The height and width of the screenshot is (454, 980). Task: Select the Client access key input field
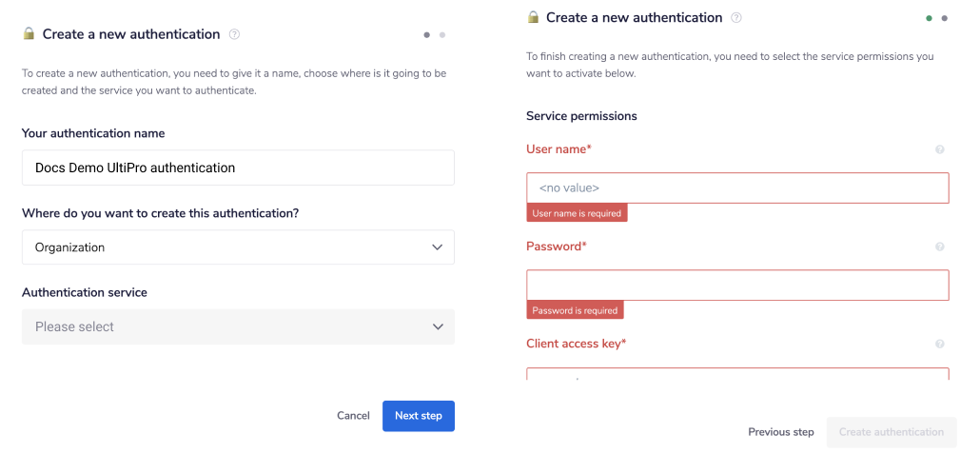[x=737, y=374]
